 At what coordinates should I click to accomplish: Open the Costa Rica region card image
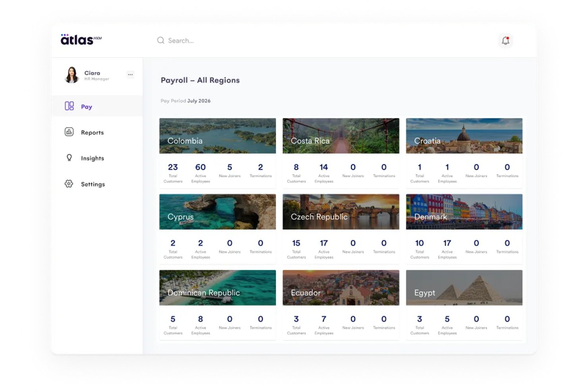click(341, 136)
